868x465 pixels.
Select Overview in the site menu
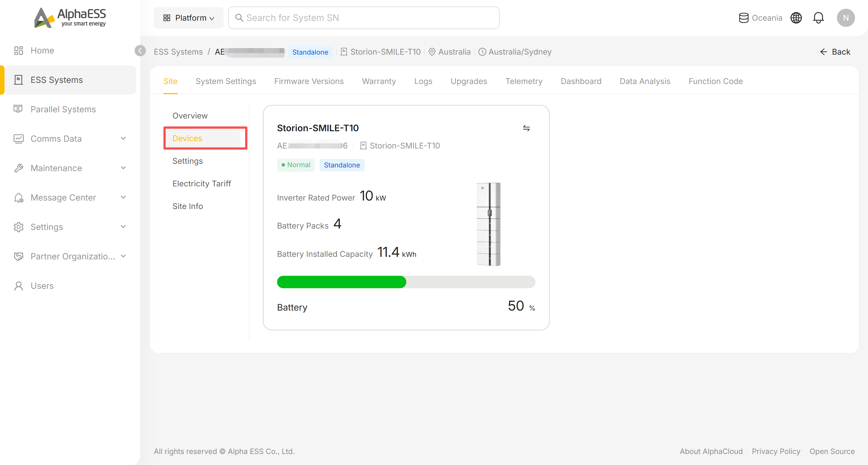[x=190, y=116]
